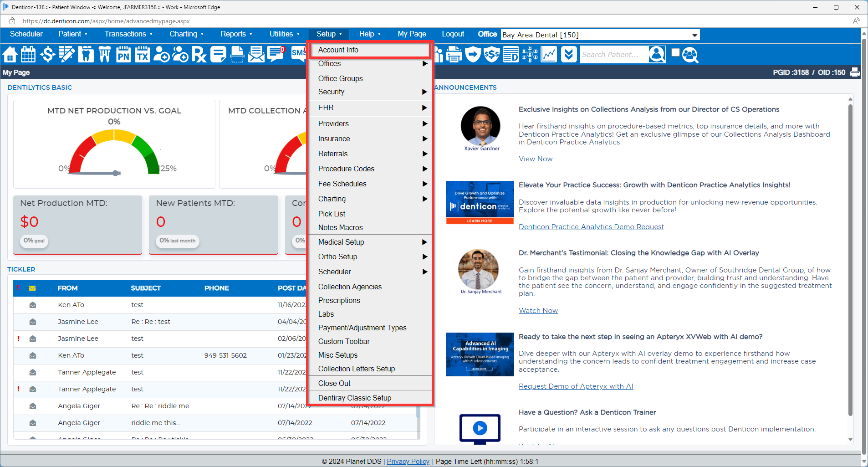Open Scheduler from the menu bar

[x=26, y=34]
